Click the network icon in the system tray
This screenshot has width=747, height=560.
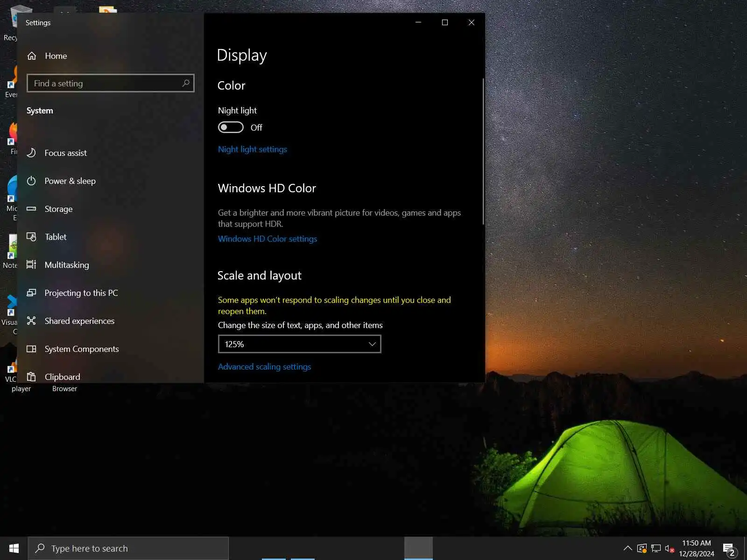coord(656,548)
